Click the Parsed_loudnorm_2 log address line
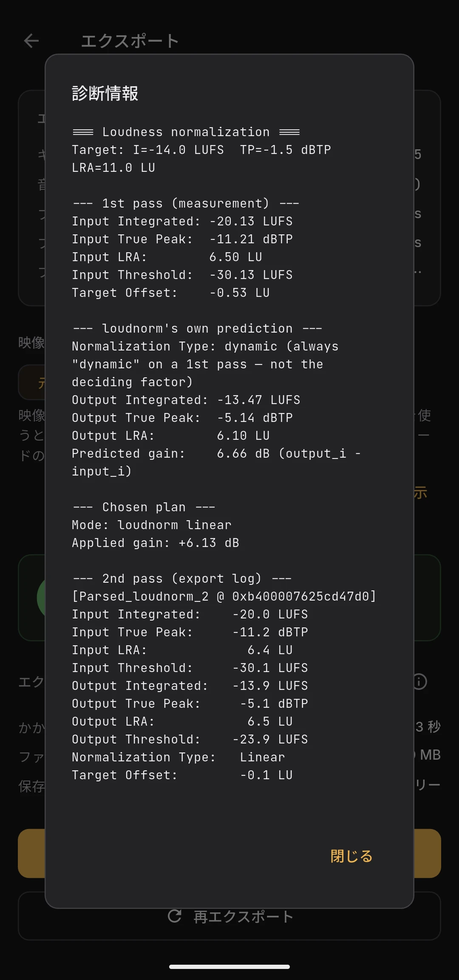Screen dimensions: 459x980 (x=224, y=596)
